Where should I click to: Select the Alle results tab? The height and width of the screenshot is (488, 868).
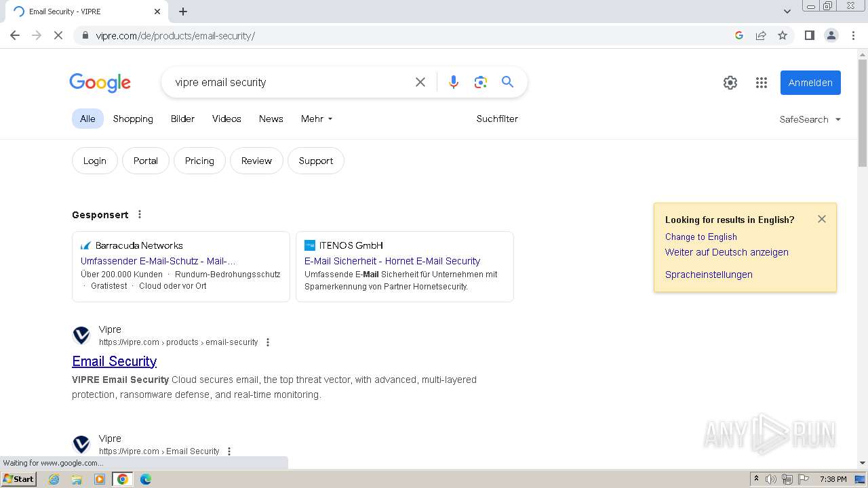[x=87, y=119]
